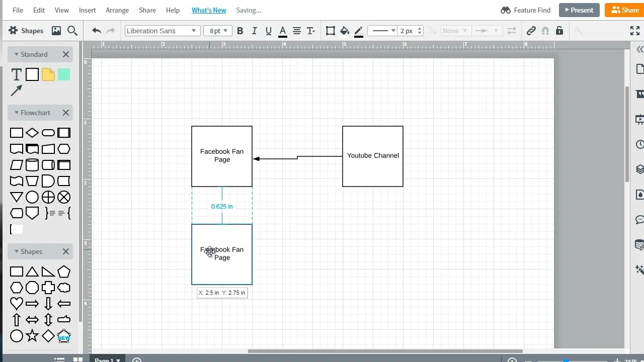This screenshot has height=362, width=644.
Task: Toggle fullscreen mode icon
Action: tap(635, 31)
